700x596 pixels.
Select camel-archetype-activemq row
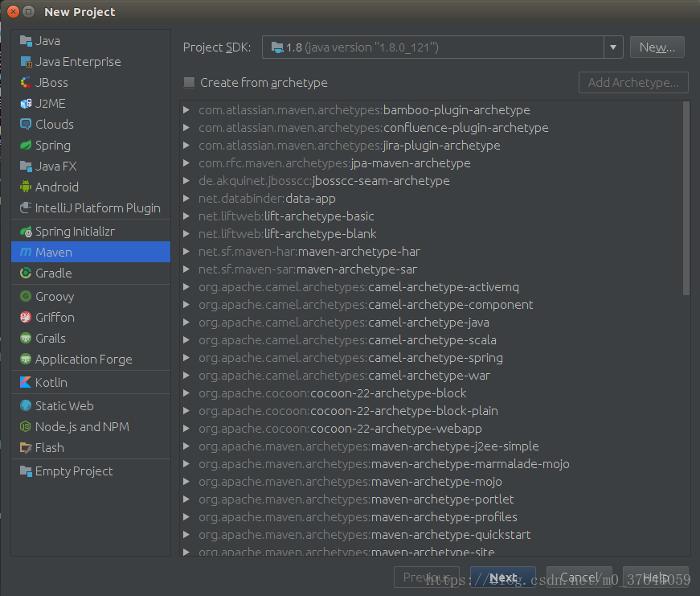[x=432, y=287]
